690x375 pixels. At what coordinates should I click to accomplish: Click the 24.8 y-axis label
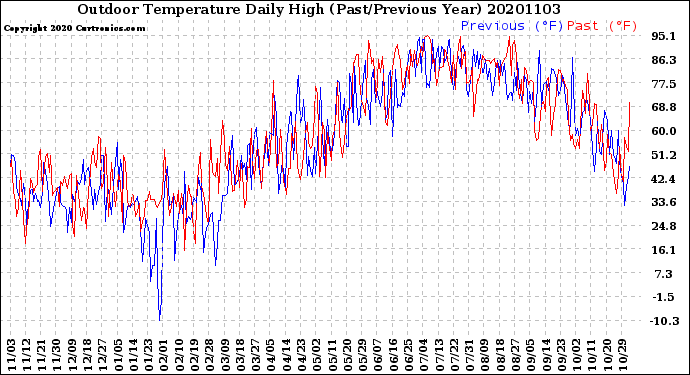click(x=664, y=226)
